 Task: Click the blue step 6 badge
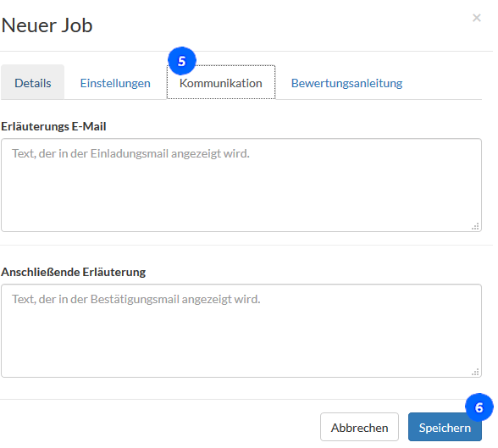point(479,407)
